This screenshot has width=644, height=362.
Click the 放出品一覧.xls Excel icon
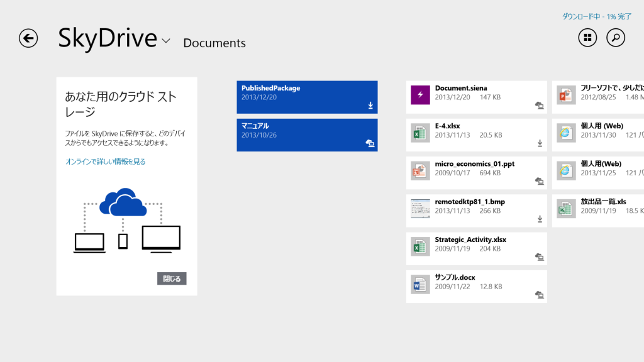[566, 209]
